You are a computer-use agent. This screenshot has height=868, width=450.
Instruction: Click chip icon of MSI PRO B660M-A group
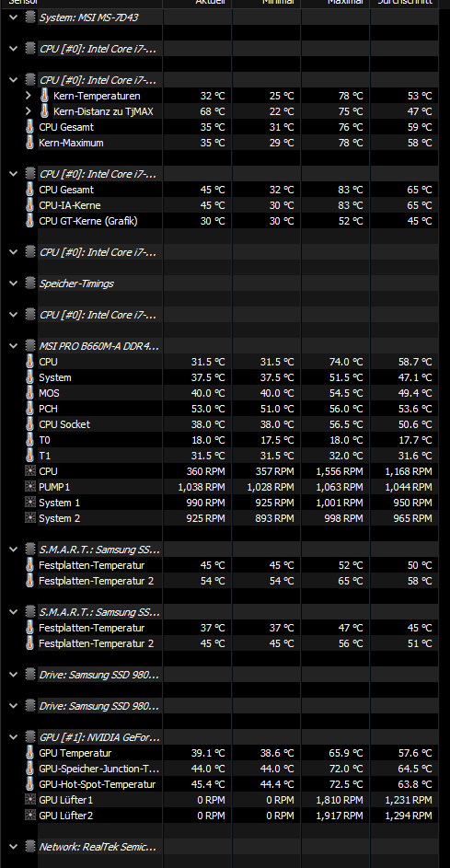(x=29, y=346)
